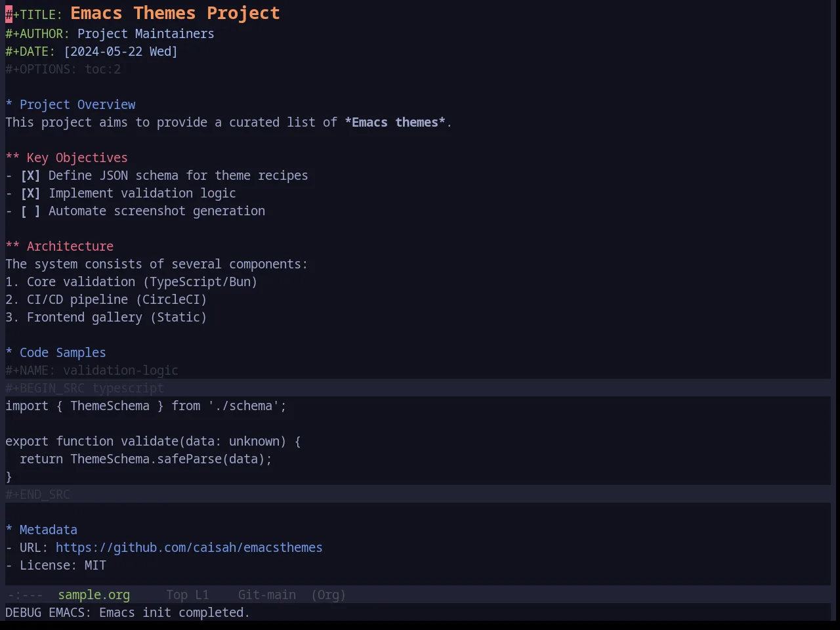Click the '#+OPTIONS: toc:2' line
The image size is (840, 630).
click(x=63, y=70)
